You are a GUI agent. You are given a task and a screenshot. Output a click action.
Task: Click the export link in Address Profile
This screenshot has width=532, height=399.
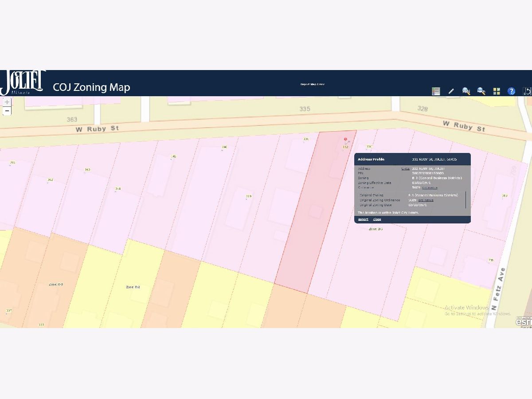[x=363, y=219]
